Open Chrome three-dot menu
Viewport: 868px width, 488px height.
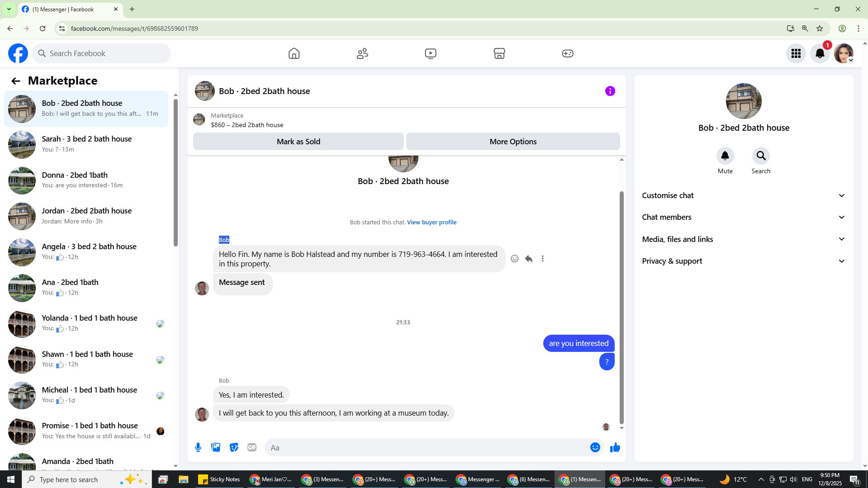tap(859, 28)
